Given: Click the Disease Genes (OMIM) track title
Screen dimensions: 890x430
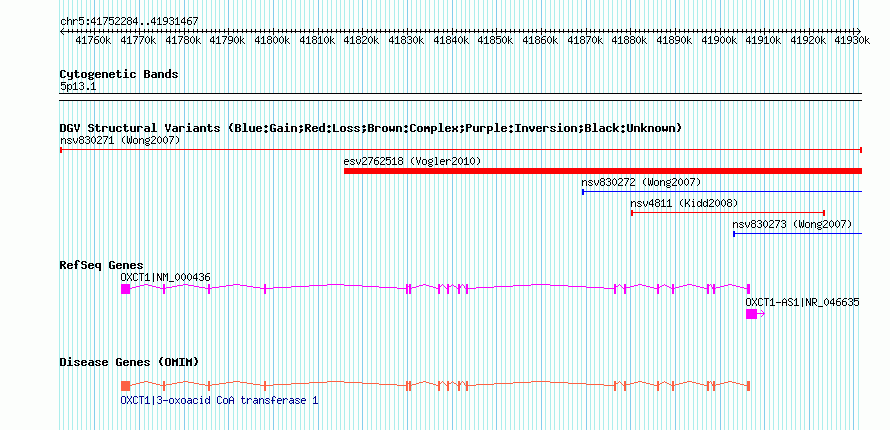Looking at the screenshot, I should [129, 362].
